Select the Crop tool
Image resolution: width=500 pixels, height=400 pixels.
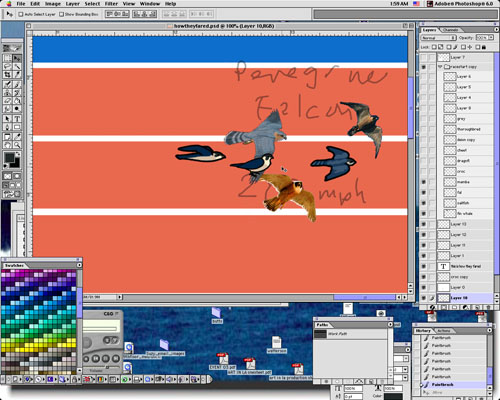[7, 74]
